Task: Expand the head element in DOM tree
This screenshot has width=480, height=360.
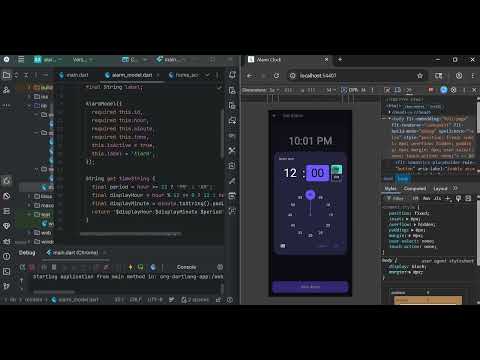Action: tap(389, 112)
